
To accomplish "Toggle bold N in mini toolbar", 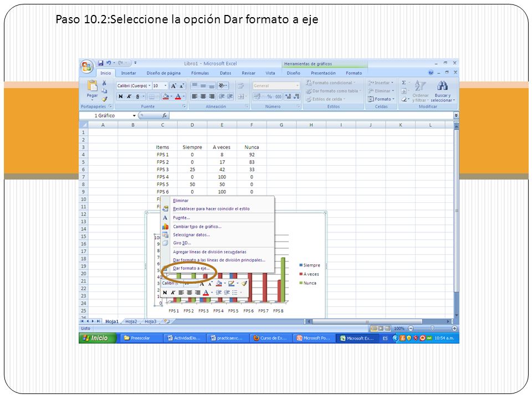I will tap(165, 293).
